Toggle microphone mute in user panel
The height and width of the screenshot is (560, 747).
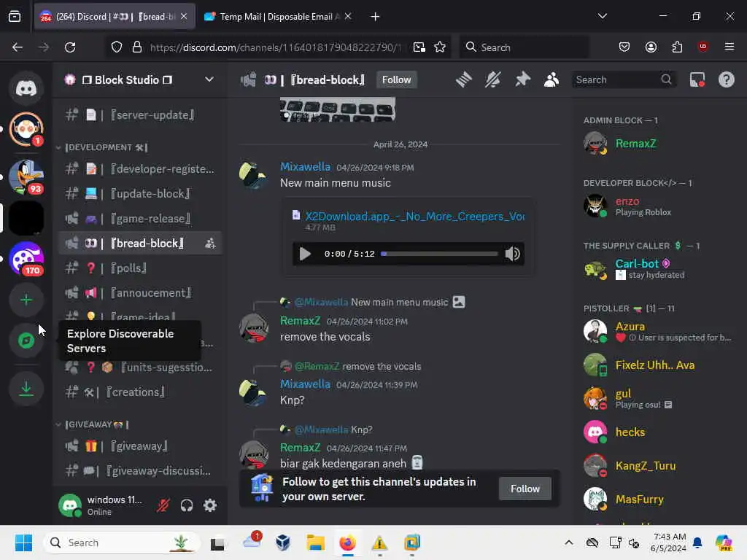[x=163, y=505]
